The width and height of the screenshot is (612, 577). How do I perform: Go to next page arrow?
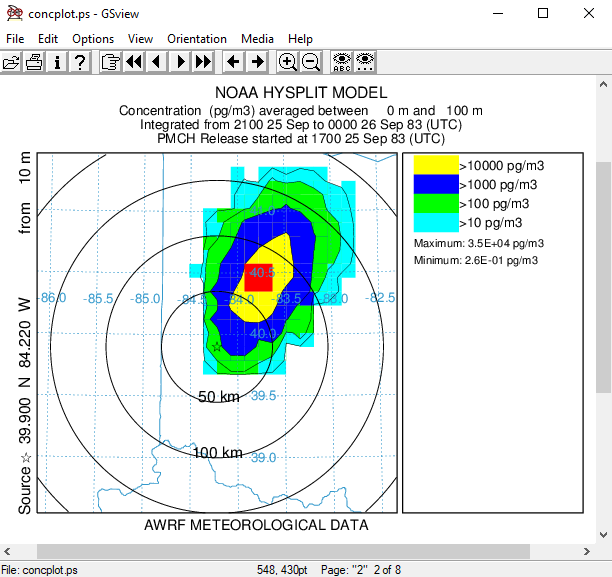[180, 62]
